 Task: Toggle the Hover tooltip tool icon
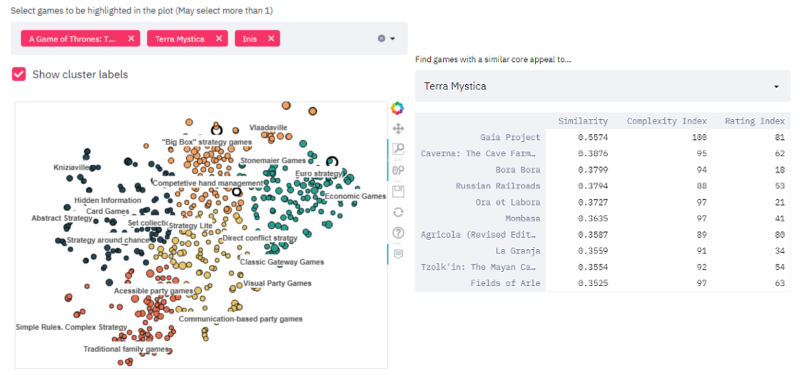pos(398,254)
